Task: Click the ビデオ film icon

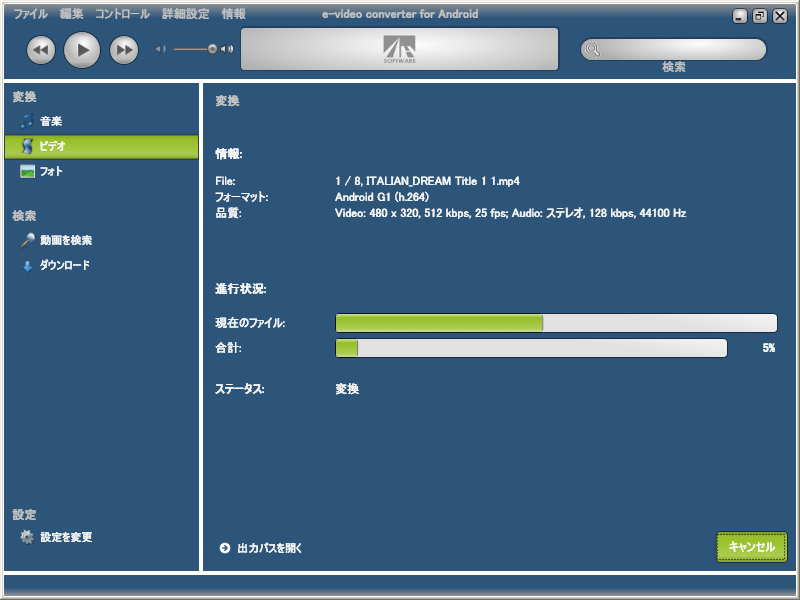Action: click(27, 146)
